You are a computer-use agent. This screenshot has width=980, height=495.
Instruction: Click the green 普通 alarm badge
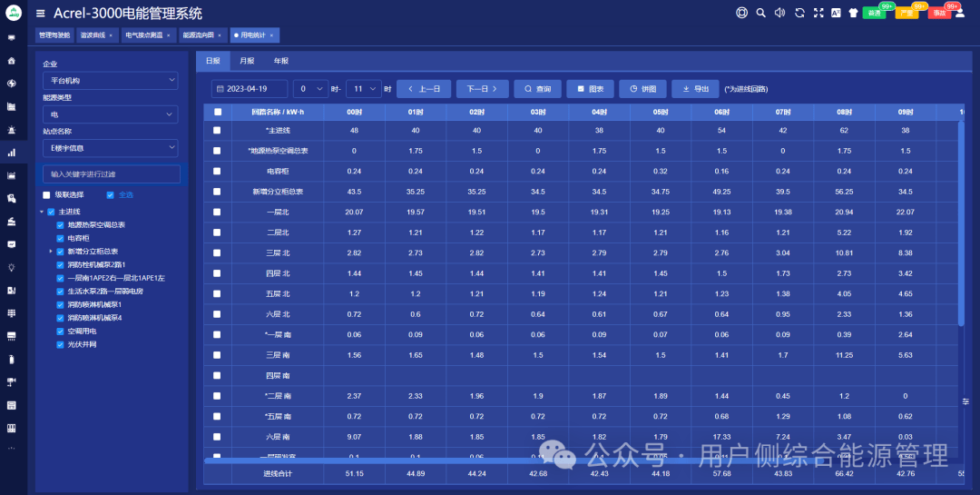[x=875, y=13]
